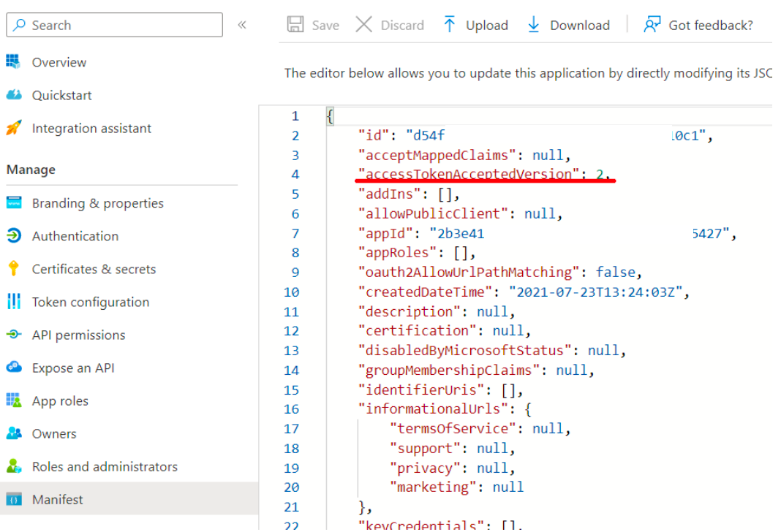Click the "identifierUris" line
This screenshot has height=532, width=781.
pos(440,389)
